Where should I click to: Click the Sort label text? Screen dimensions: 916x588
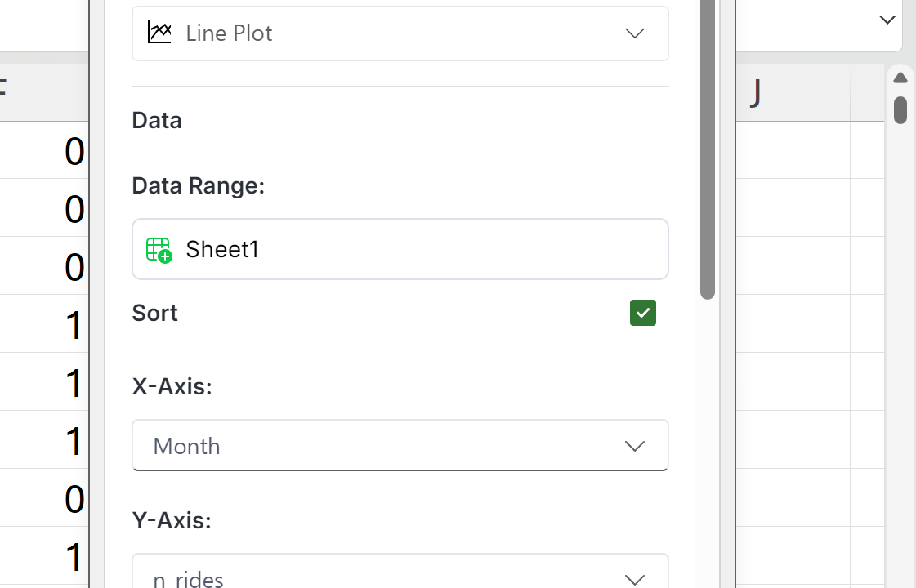[x=155, y=314]
